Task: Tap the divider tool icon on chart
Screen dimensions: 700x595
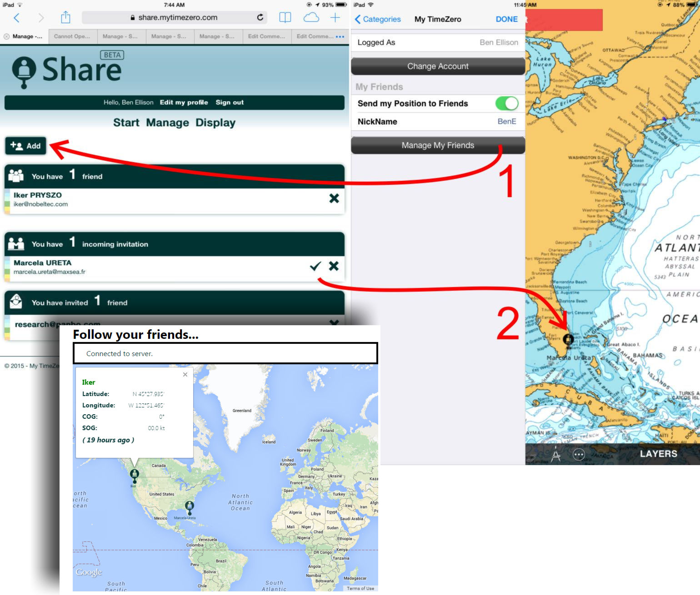Action: (x=556, y=454)
